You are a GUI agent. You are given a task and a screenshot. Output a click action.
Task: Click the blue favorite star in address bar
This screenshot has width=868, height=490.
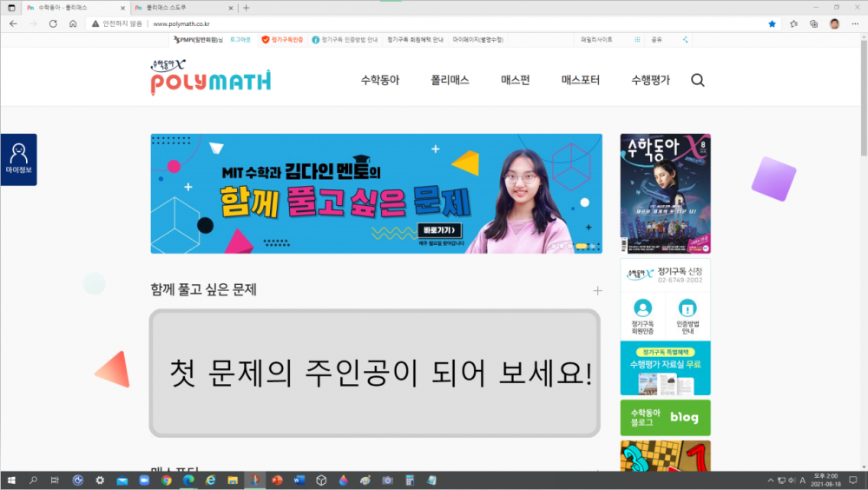tap(773, 23)
